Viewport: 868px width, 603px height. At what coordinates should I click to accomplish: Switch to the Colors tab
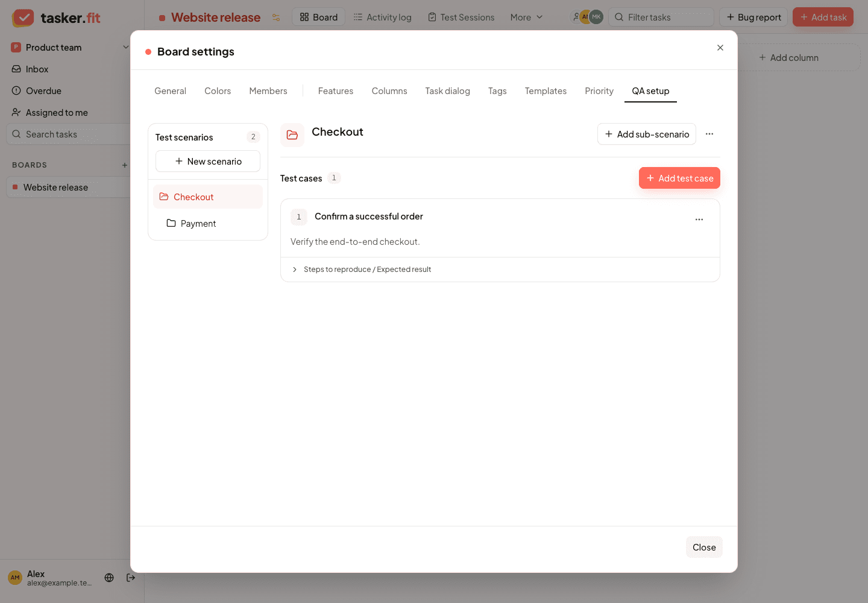point(218,91)
